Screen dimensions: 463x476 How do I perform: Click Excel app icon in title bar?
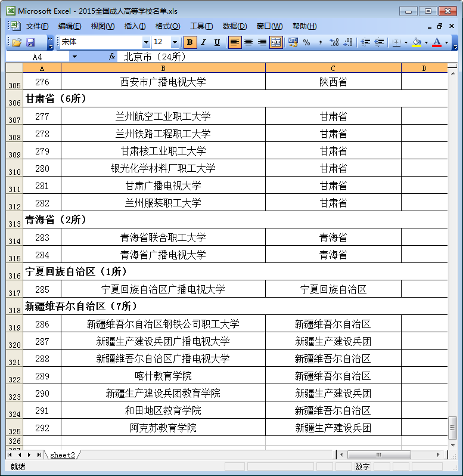[11, 11]
